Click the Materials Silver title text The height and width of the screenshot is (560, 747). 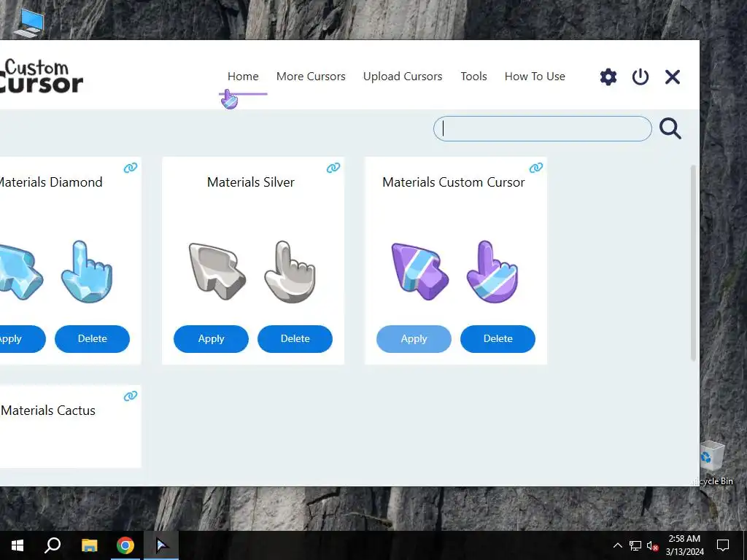tap(251, 182)
